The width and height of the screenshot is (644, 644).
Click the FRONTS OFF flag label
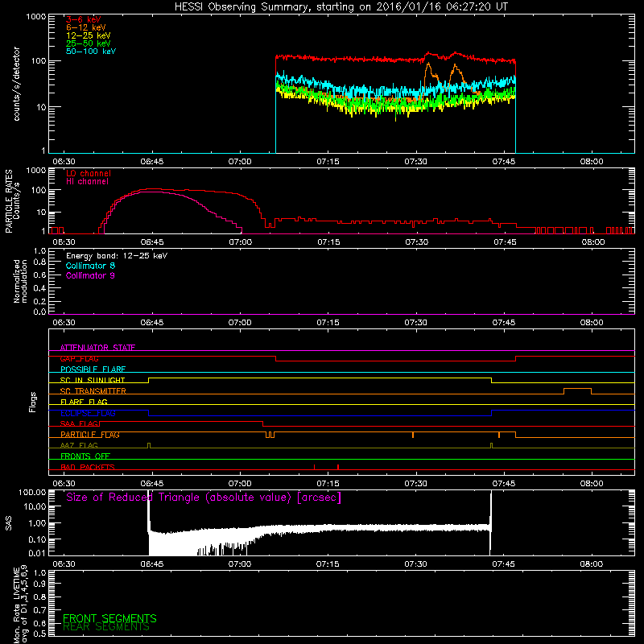pos(85,456)
